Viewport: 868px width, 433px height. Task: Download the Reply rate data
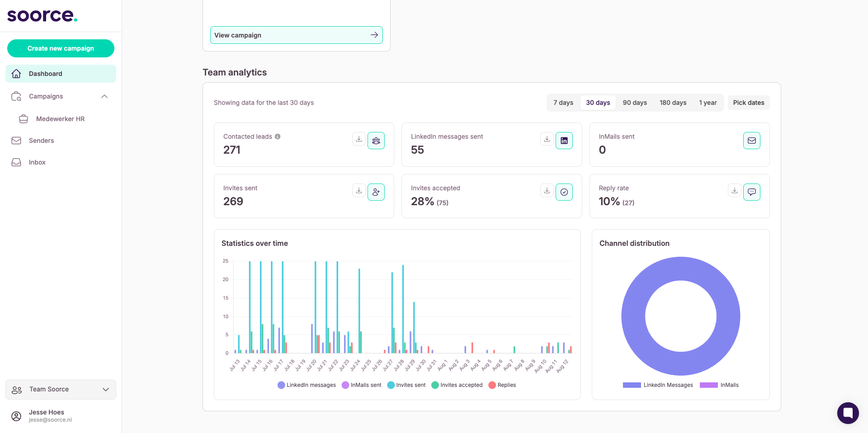[735, 191]
